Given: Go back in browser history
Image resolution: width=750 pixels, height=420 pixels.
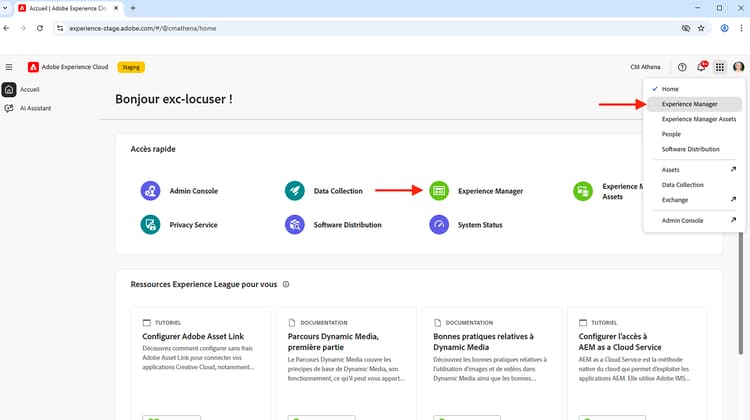Looking at the screenshot, I should coord(6,28).
